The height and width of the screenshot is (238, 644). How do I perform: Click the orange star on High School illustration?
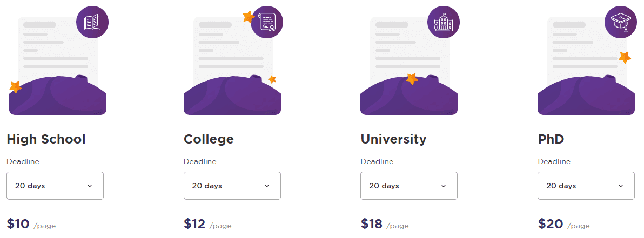[x=15, y=87]
